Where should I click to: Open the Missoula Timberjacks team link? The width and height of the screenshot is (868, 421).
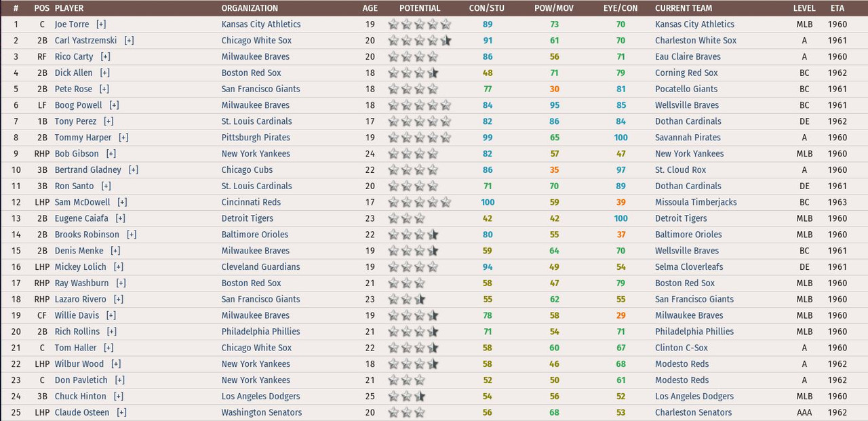(696, 203)
